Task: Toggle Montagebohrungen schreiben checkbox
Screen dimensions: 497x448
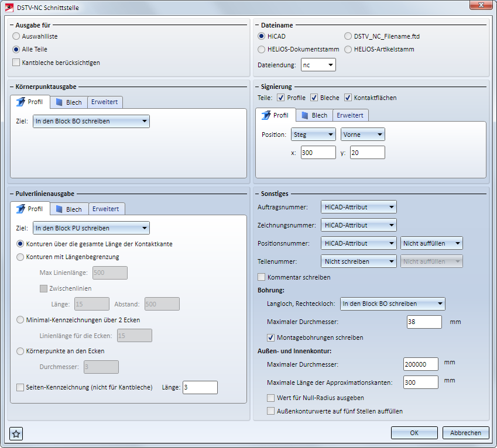Action: [x=270, y=337]
